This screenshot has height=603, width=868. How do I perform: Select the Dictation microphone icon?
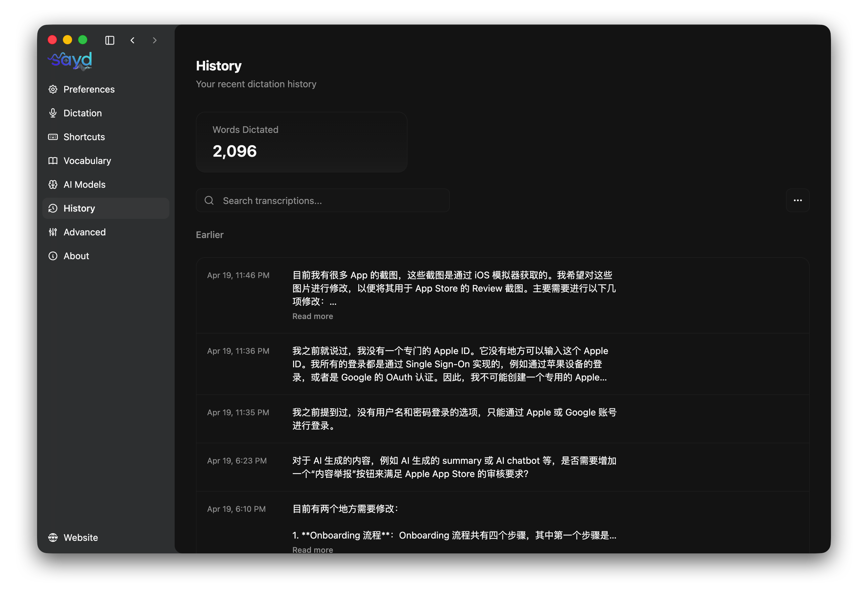click(53, 113)
